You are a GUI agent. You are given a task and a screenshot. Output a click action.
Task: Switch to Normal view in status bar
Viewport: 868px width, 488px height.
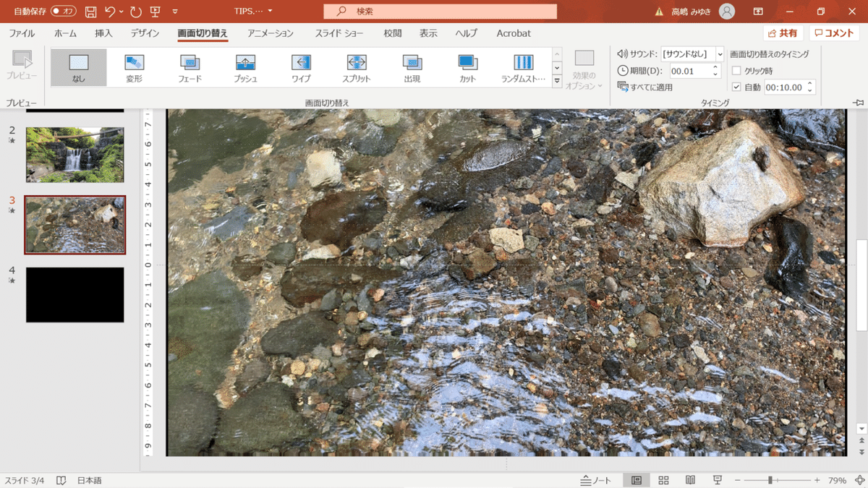637,480
